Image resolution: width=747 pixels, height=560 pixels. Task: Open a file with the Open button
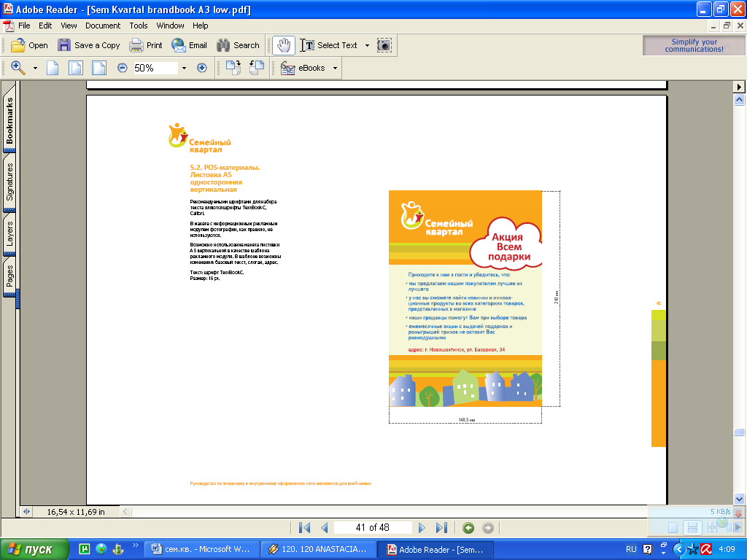[29, 45]
